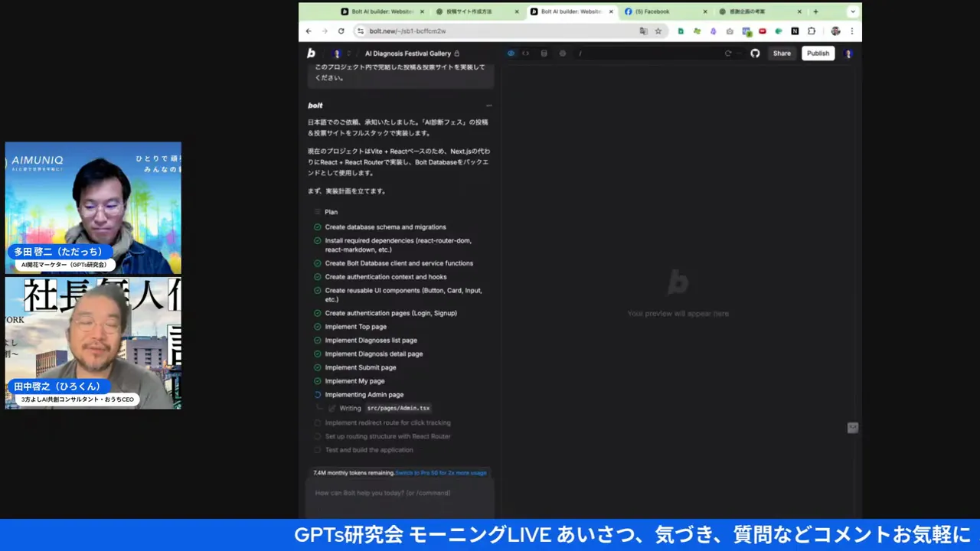Click the Bolt logo in the top-left corner

point(311,53)
